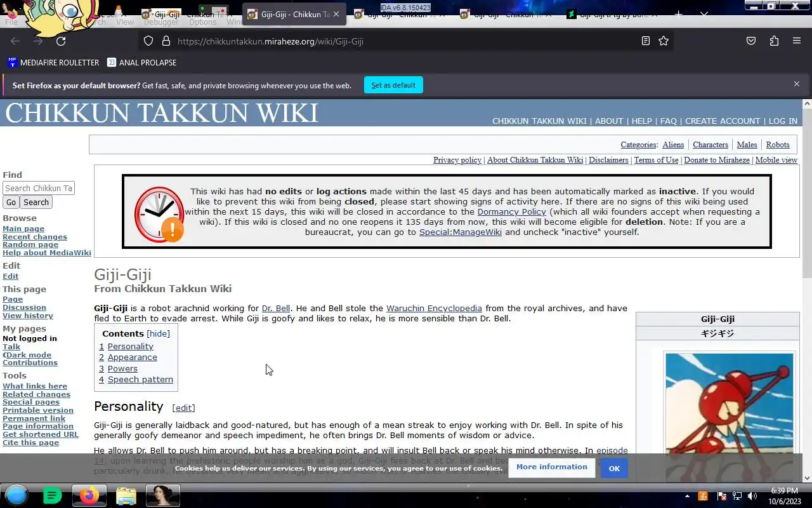Go to Random page in sidebar
This screenshot has width=812, height=508.
pyautogui.click(x=30, y=244)
